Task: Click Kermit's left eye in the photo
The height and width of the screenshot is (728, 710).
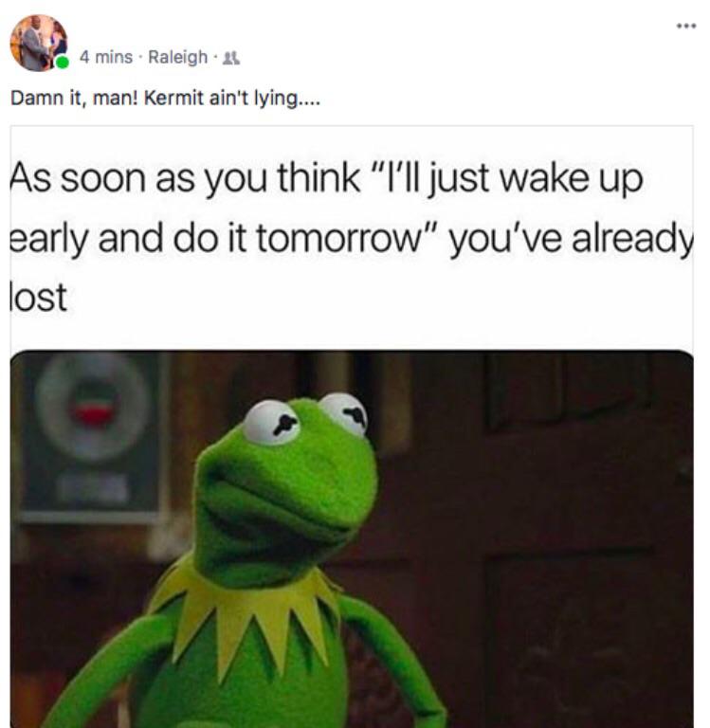Action: [x=271, y=423]
